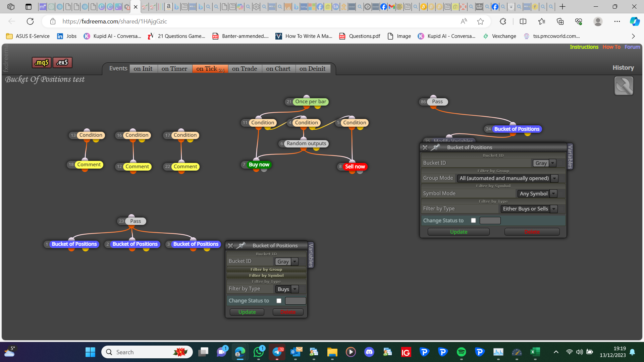Image resolution: width=644 pixels, height=362 pixels.
Task: Enable Change Status to checkbox in Group Mode panel
Action: tap(473, 221)
